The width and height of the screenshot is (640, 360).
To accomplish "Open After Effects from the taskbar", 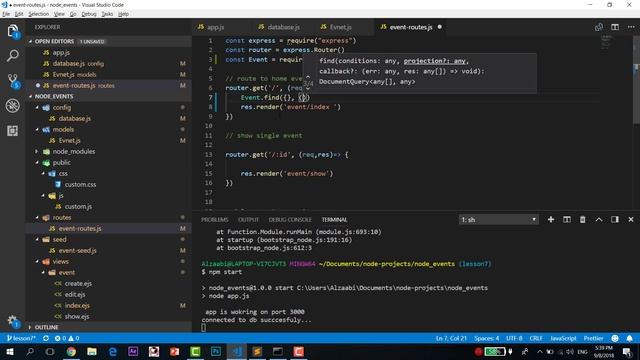I will (133, 351).
